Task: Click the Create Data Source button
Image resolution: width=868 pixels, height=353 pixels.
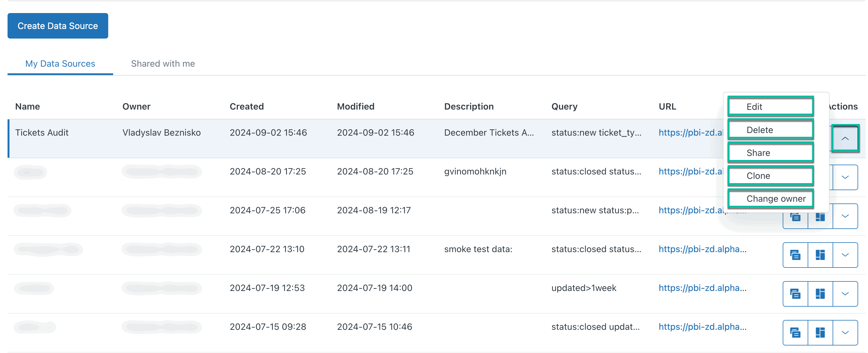Action: coord(58,26)
